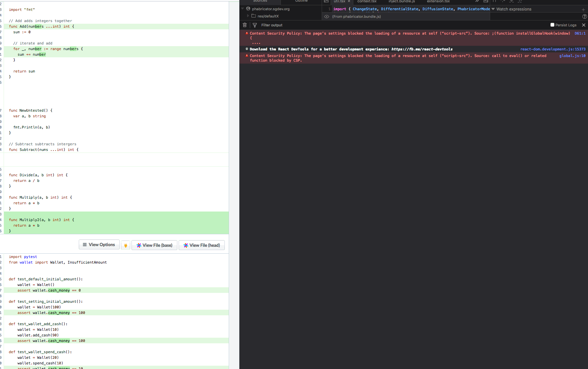
Task: Click the 'def test_wallet_add_cash():' line
Action: tap(38, 324)
